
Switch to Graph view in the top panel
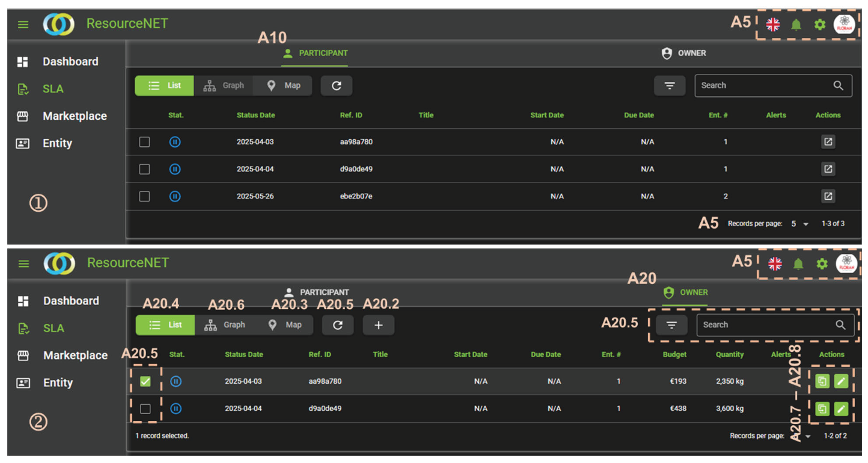(x=223, y=86)
